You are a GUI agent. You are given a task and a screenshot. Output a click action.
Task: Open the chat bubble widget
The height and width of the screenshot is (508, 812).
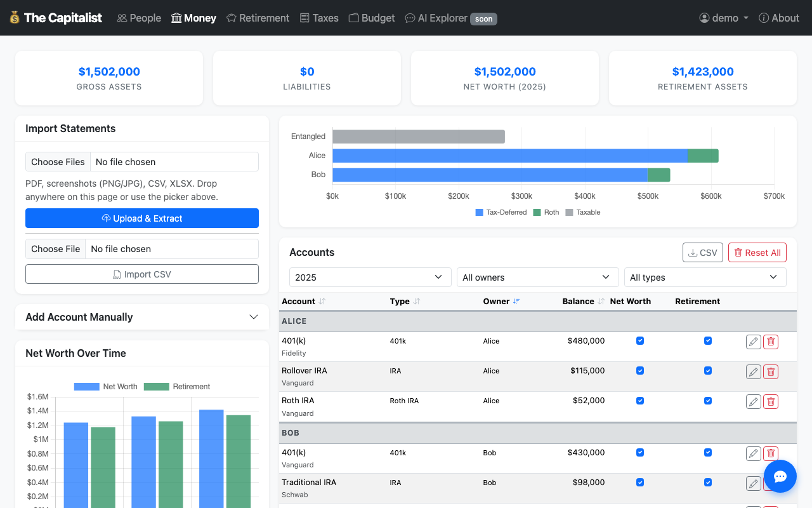click(x=780, y=476)
